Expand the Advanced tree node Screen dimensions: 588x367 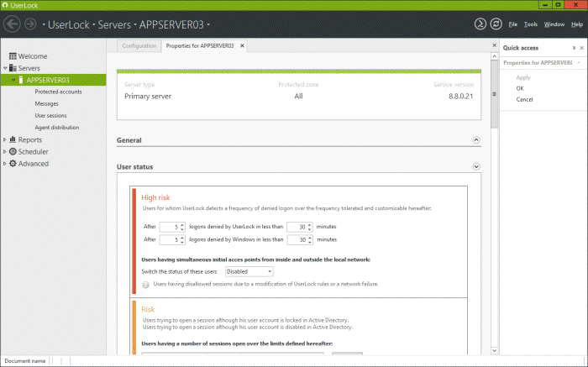[5, 164]
